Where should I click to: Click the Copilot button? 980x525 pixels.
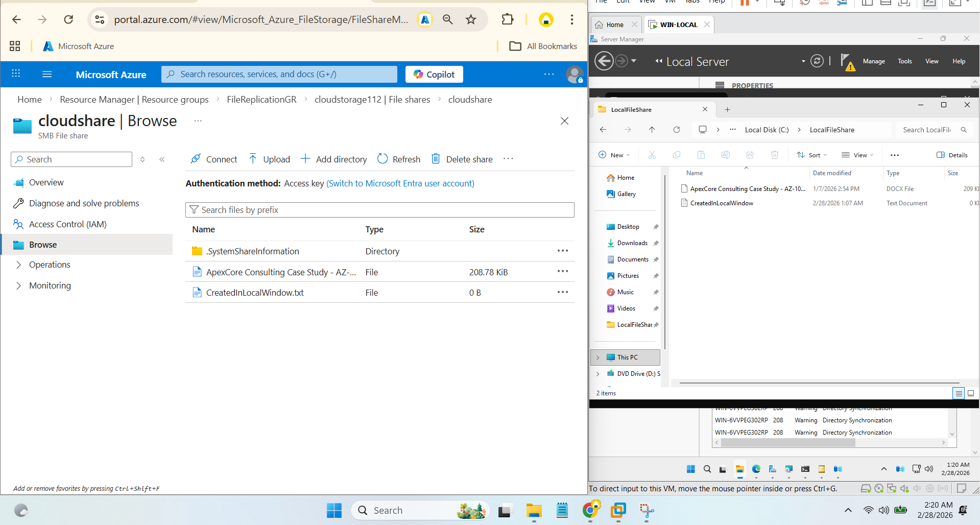(x=434, y=74)
